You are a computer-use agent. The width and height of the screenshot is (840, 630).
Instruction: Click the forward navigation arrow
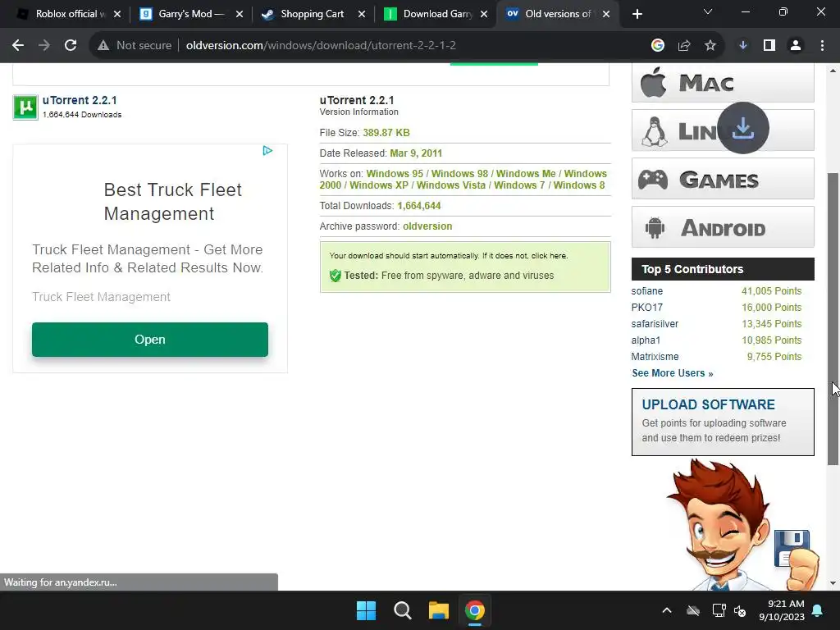[44, 46]
